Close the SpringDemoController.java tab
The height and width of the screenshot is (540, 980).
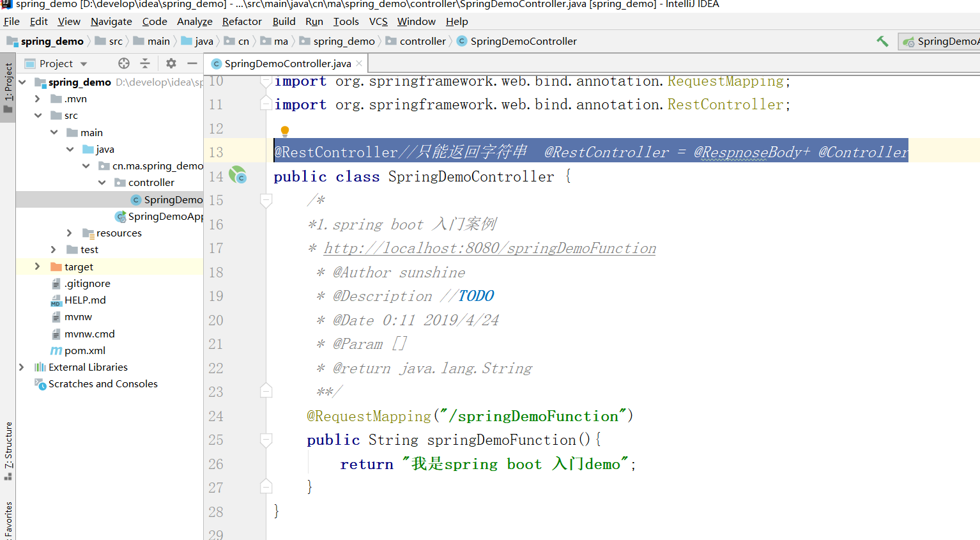359,63
